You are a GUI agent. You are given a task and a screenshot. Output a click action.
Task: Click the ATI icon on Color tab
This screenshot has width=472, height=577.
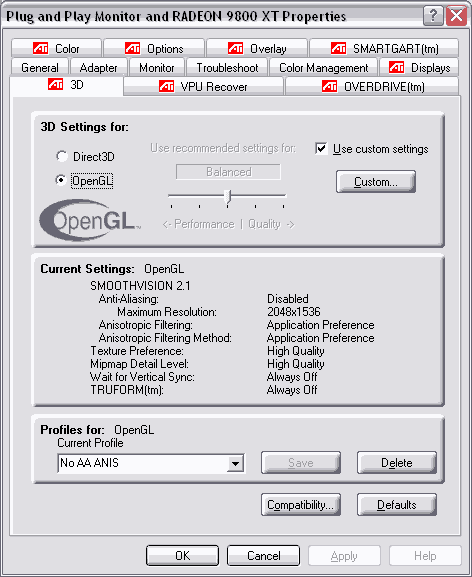[x=40, y=48]
